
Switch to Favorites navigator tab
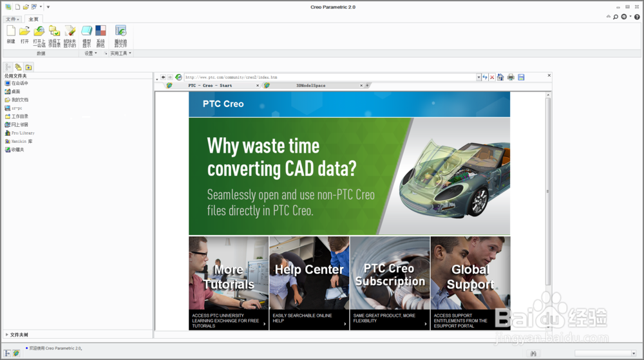click(x=28, y=67)
